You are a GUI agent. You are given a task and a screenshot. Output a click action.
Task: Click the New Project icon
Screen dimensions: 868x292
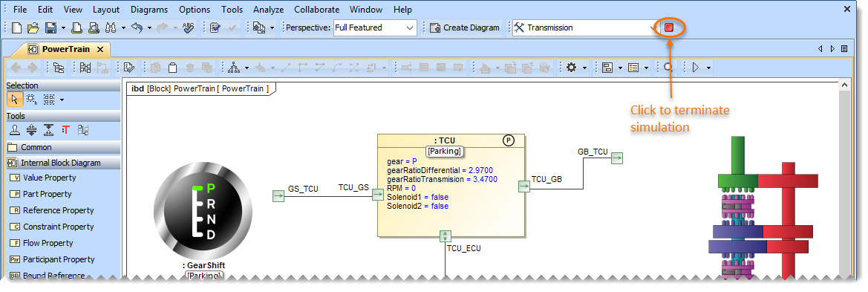coord(17,27)
